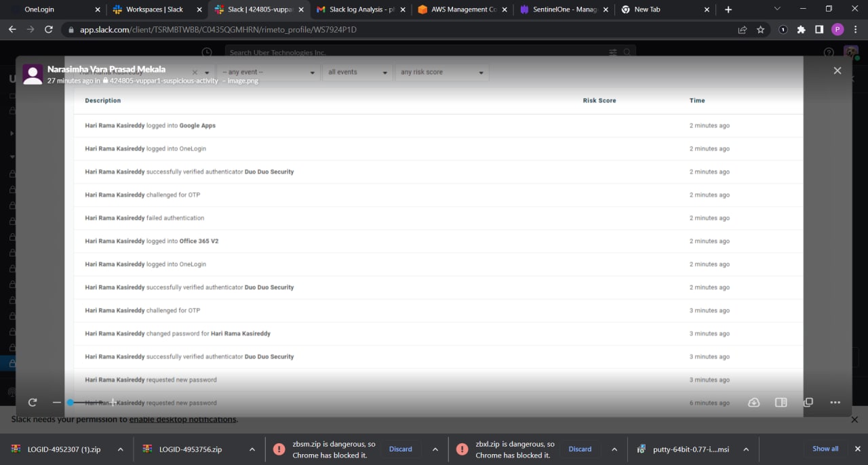Click the enable desktop notifications link
Image resolution: width=868 pixels, height=465 pixels.
tap(182, 419)
